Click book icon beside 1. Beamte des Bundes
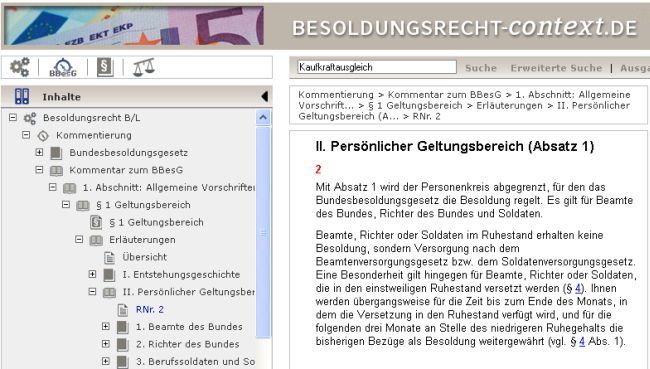 point(122,327)
